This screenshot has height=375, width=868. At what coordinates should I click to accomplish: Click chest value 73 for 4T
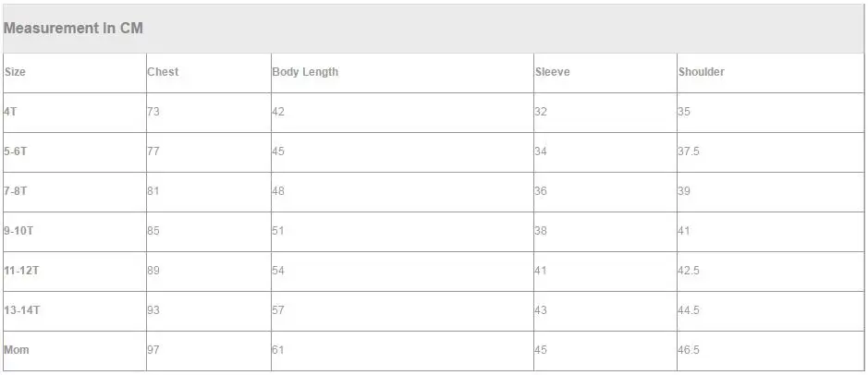click(153, 111)
